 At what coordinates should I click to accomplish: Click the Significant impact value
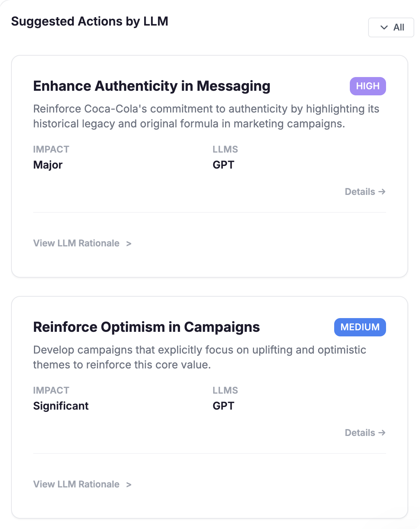(61, 406)
